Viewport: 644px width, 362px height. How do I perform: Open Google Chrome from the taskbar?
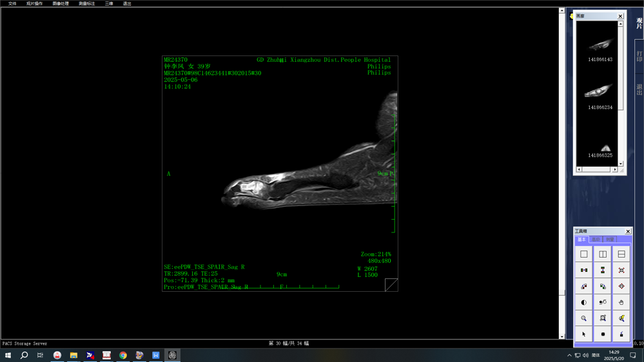123,355
